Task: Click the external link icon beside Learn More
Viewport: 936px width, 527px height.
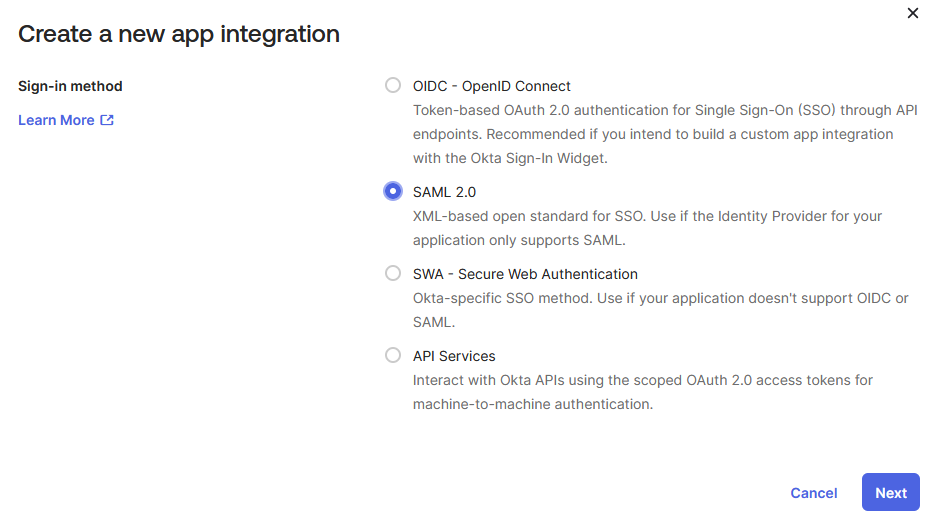Action: pos(107,121)
